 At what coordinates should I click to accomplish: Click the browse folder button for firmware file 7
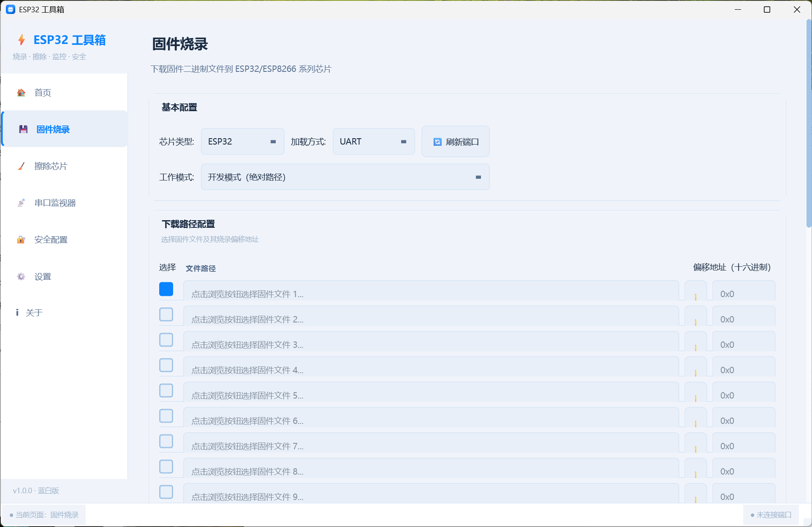pyautogui.click(x=695, y=443)
